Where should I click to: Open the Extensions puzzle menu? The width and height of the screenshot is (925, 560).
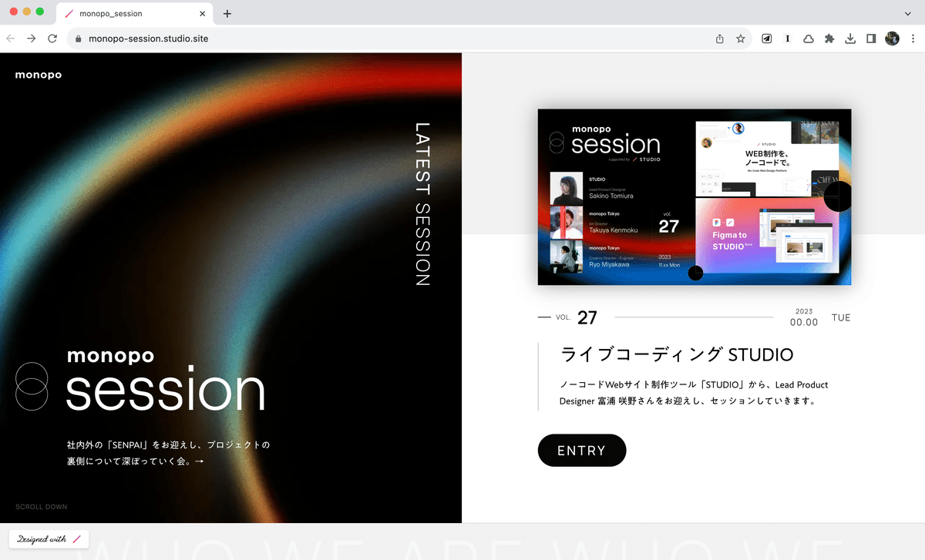click(x=829, y=39)
